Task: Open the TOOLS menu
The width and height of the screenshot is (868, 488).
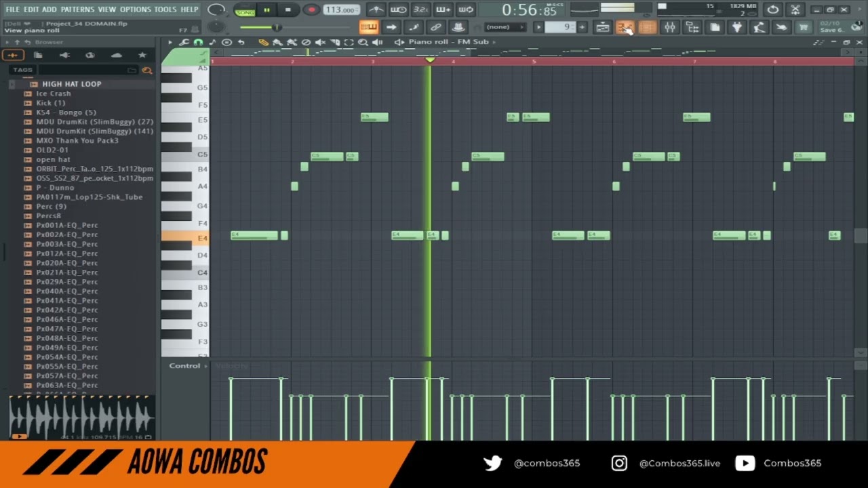Action: pyautogui.click(x=165, y=9)
